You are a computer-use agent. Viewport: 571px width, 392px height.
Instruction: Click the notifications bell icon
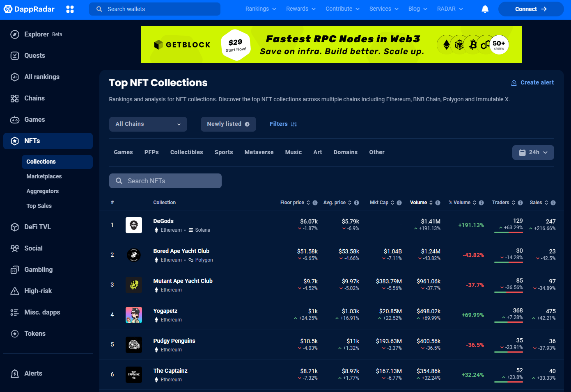[485, 9]
